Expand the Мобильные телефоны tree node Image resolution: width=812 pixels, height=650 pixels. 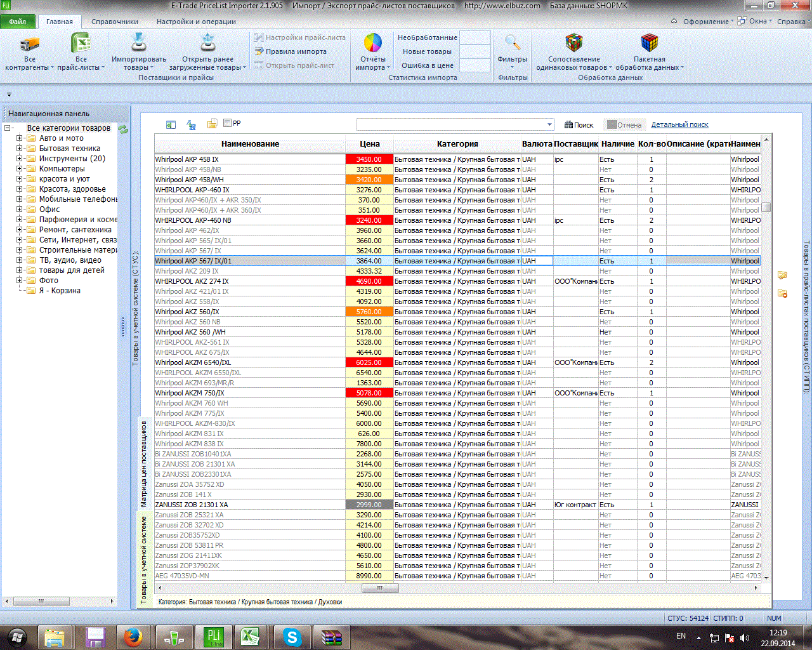(x=20, y=199)
